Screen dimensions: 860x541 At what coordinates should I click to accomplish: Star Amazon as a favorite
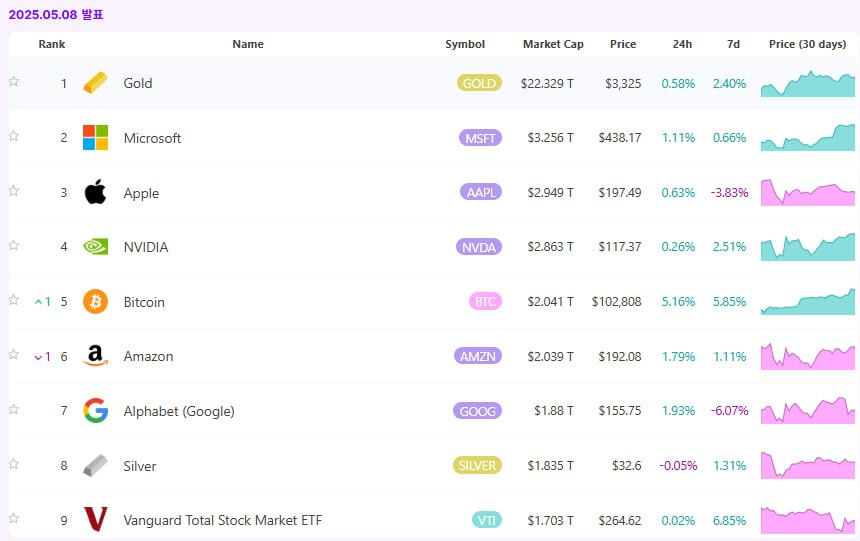coord(14,354)
